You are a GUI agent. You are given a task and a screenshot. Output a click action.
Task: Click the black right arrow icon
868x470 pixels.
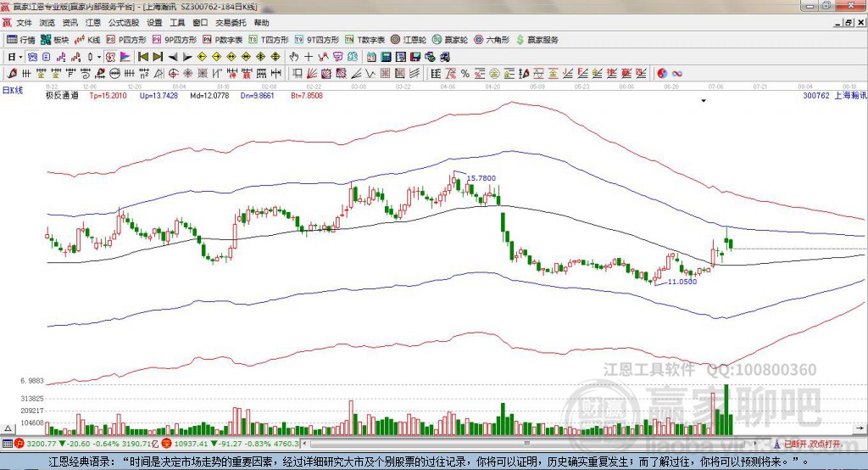187,57
